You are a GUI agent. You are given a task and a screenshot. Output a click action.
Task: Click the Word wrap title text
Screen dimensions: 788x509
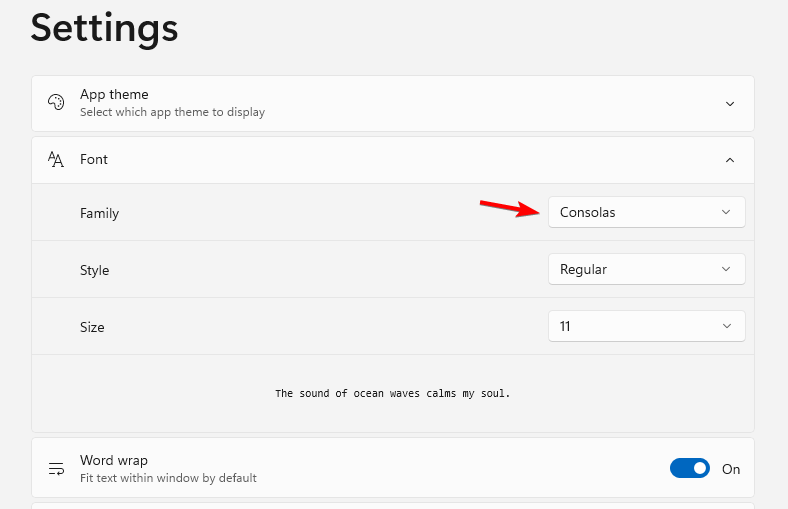click(x=114, y=460)
